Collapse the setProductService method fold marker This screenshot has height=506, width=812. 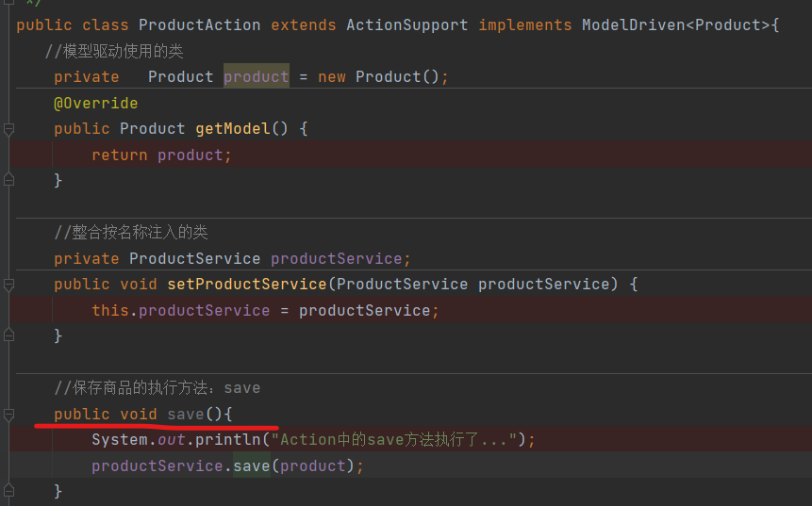coord(8,285)
